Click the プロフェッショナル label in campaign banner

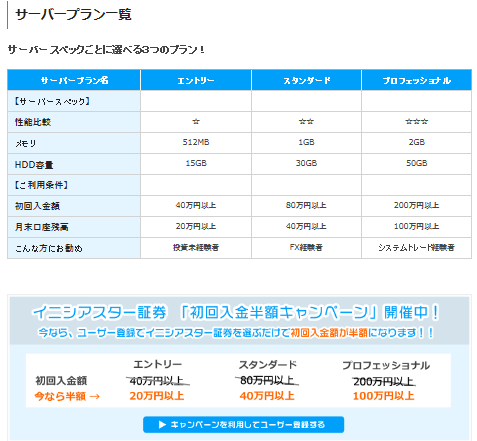click(x=386, y=365)
